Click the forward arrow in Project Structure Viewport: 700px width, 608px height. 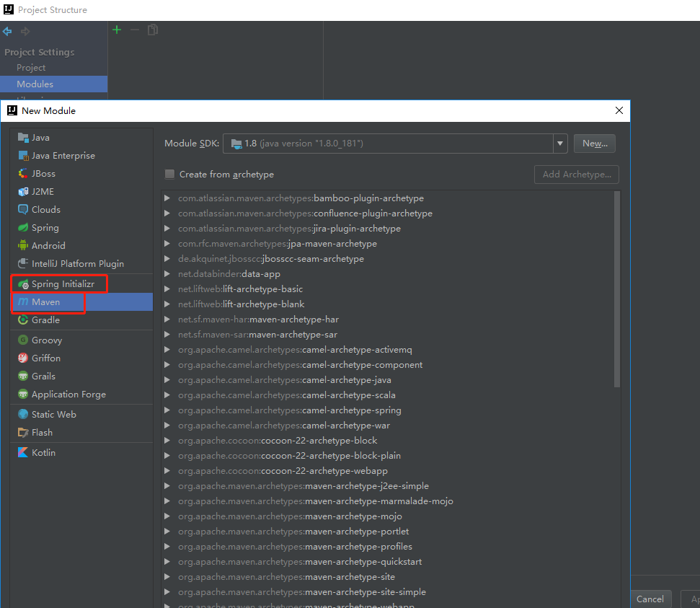pos(25,31)
